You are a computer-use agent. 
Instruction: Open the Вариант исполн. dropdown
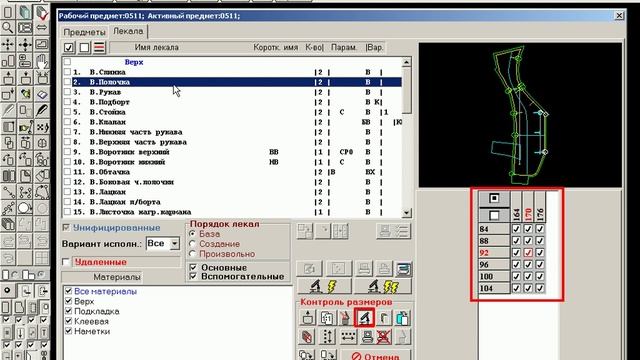[174, 244]
